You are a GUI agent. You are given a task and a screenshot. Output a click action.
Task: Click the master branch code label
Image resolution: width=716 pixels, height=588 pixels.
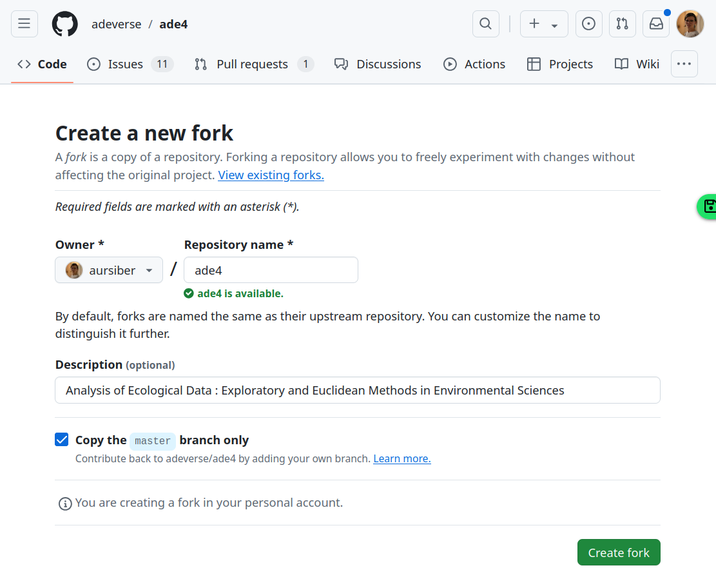[153, 441]
